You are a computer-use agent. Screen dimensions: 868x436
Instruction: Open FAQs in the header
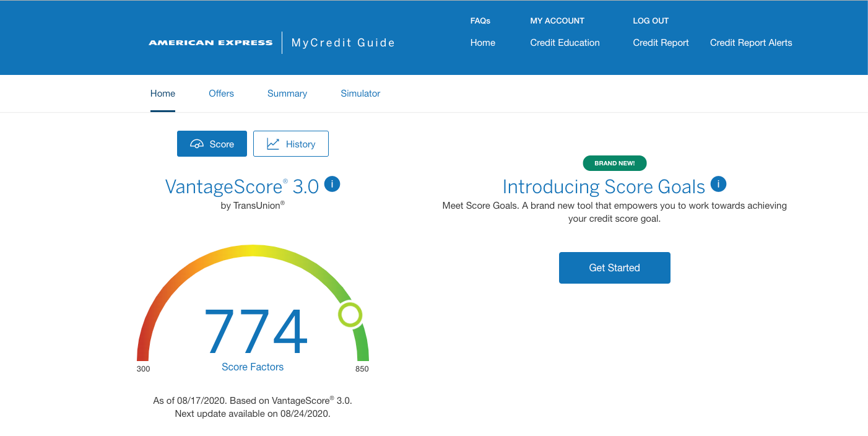coord(480,21)
